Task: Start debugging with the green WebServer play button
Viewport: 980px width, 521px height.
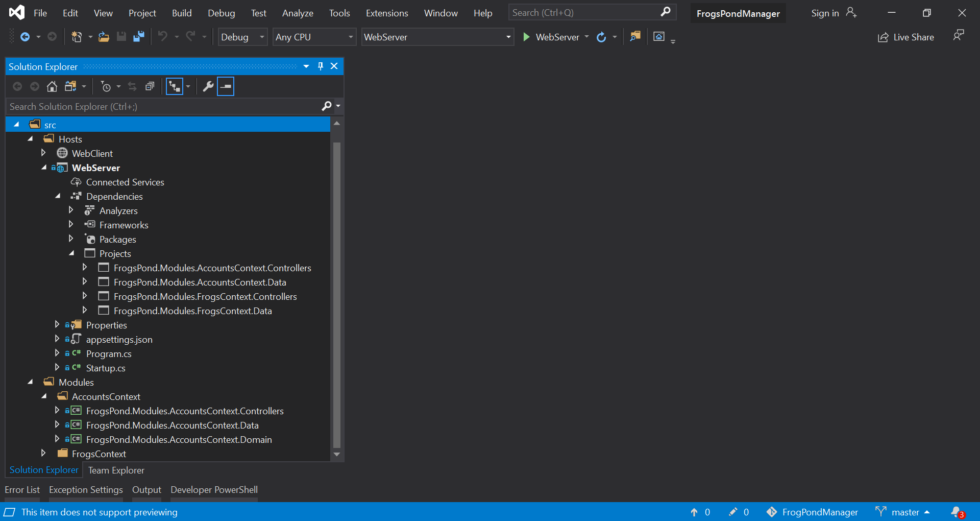Action: [x=526, y=37]
